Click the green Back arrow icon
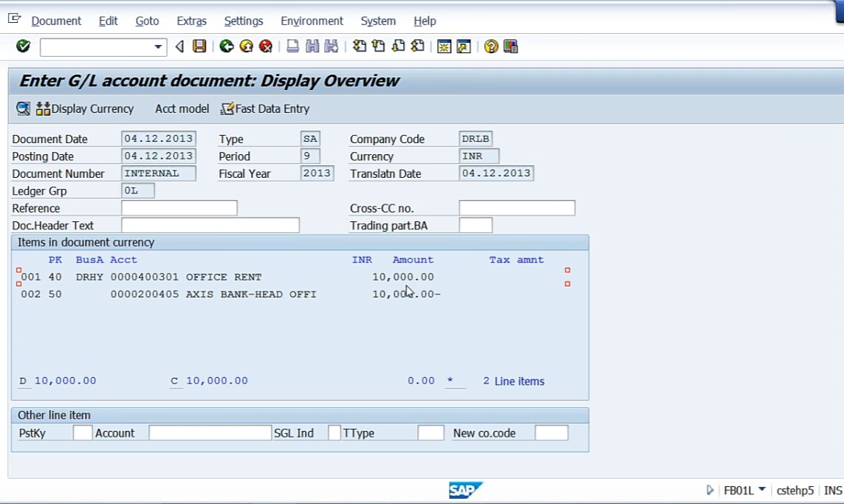This screenshot has width=844, height=504. click(227, 46)
